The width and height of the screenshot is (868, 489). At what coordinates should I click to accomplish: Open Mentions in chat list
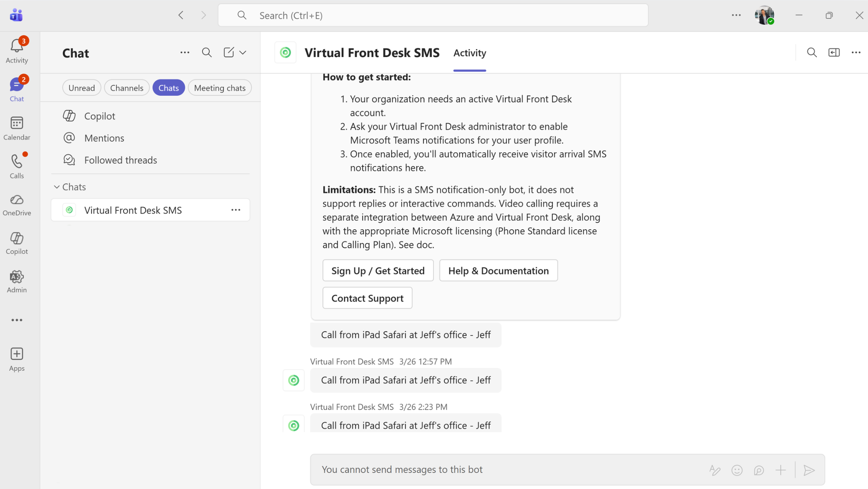pyautogui.click(x=104, y=138)
